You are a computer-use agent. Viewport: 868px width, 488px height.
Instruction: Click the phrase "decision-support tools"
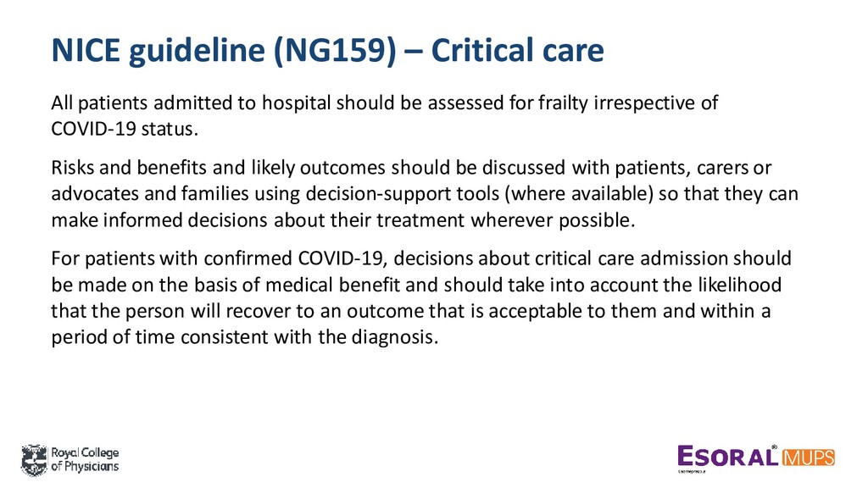(402, 194)
